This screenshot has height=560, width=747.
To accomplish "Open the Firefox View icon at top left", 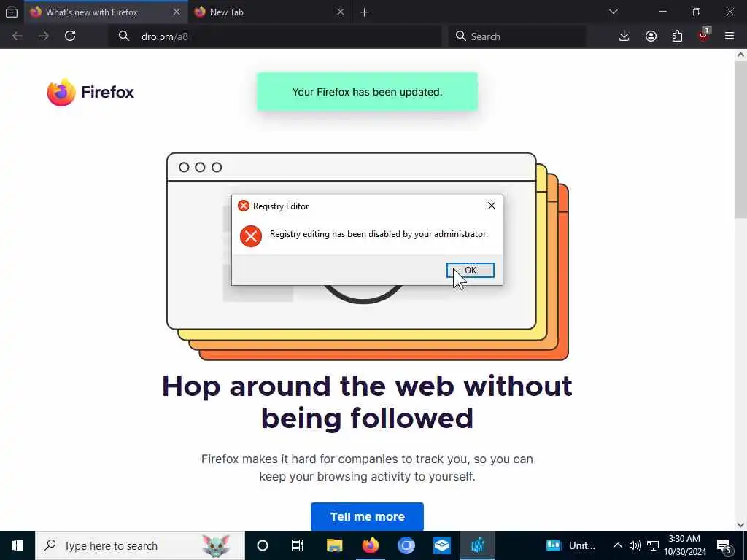I will tap(12, 12).
